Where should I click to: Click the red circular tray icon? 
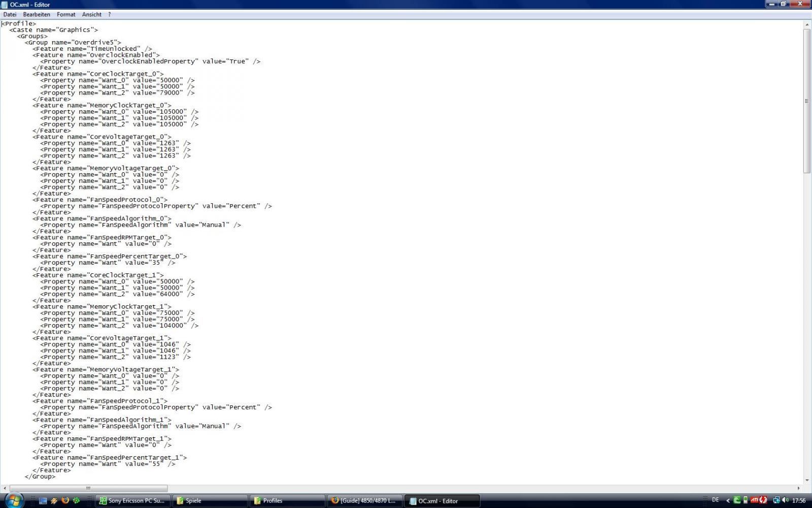point(763,500)
